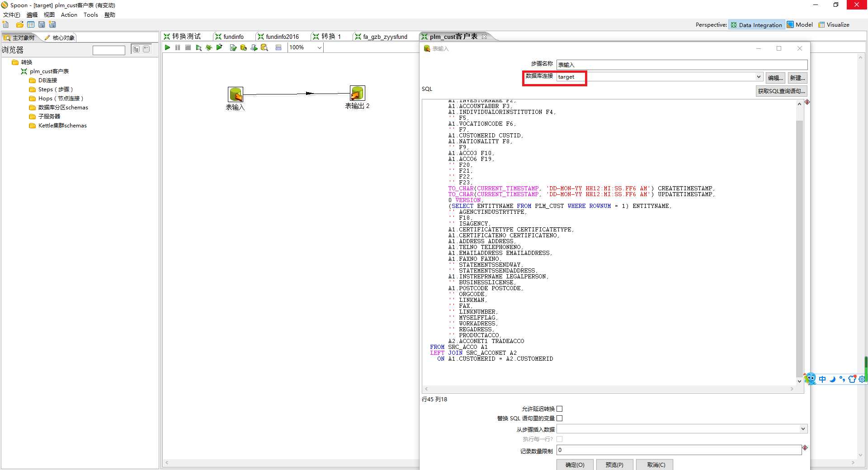Image resolution: width=868 pixels, height=470 pixels.
Task: Collapse all tree items icon
Action: click(146, 49)
